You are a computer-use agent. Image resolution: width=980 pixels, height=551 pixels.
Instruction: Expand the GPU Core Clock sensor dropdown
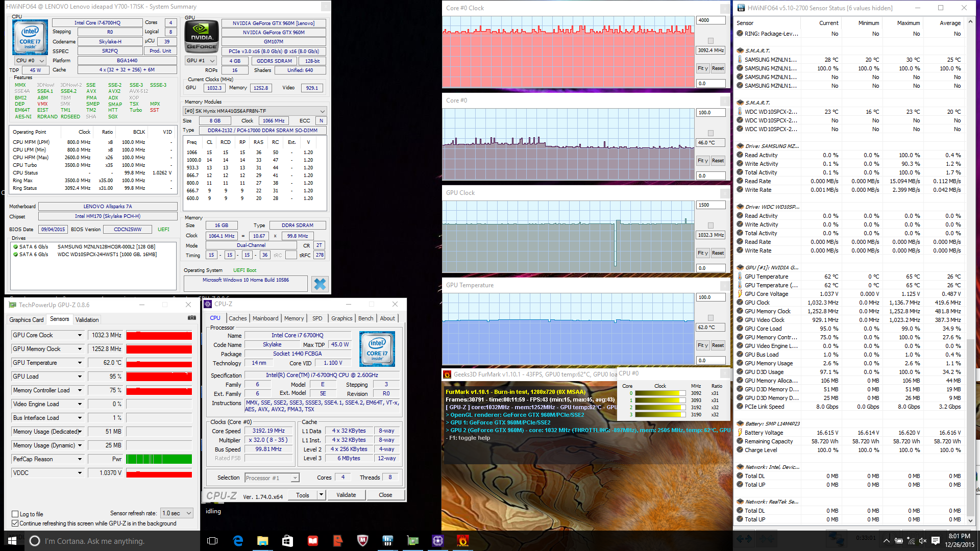click(x=80, y=335)
